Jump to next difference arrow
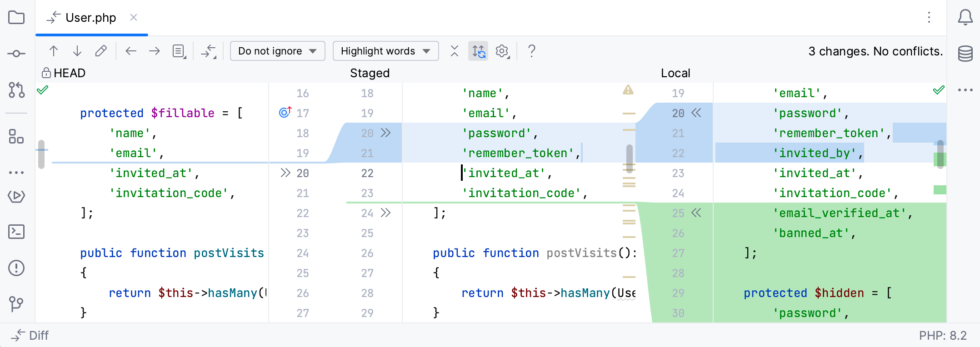Image resolution: width=980 pixels, height=347 pixels. (x=77, y=51)
